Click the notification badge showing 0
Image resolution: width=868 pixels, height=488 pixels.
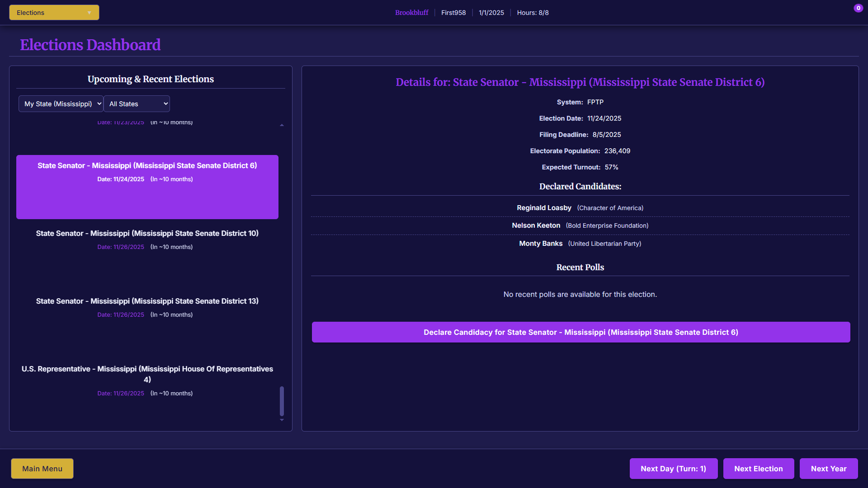coord(858,8)
